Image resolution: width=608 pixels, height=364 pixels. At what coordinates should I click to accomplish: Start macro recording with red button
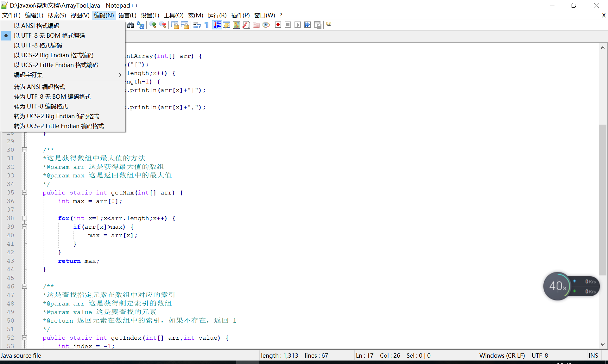[278, 25]
